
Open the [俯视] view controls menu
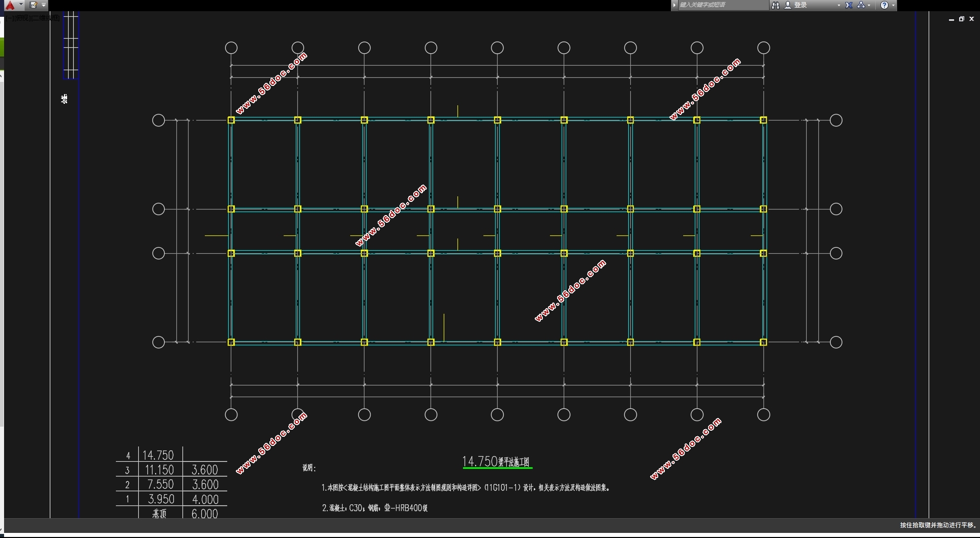22,18
